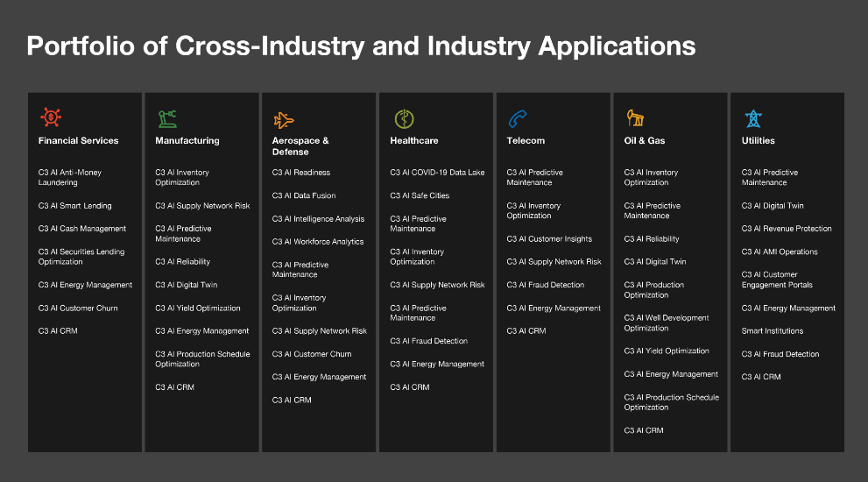The height and width of the screenshot is (482, 868).
Task: Click C3 AI Predictive Maintenance under Telecom
Action: [x=535, y=177]
